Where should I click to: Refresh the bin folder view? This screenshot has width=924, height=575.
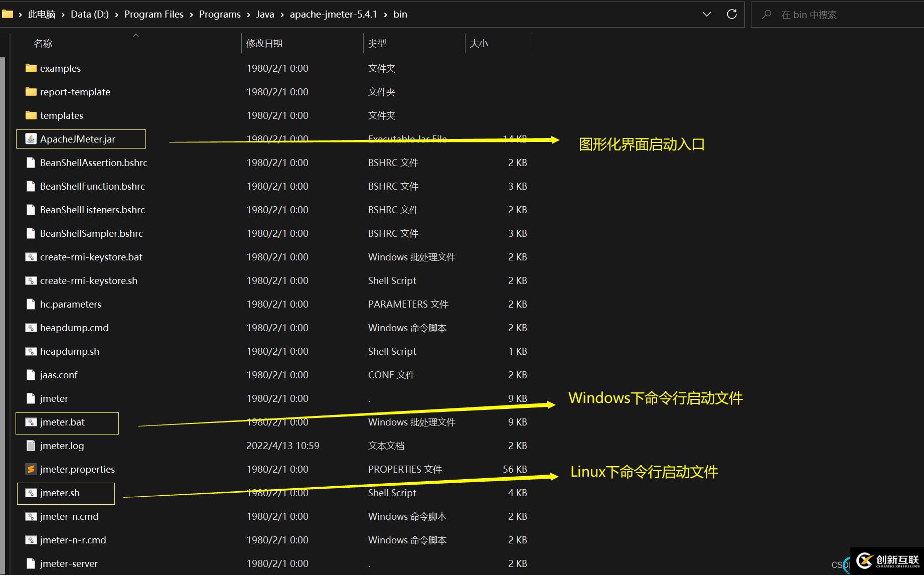[x=732, y=14]
